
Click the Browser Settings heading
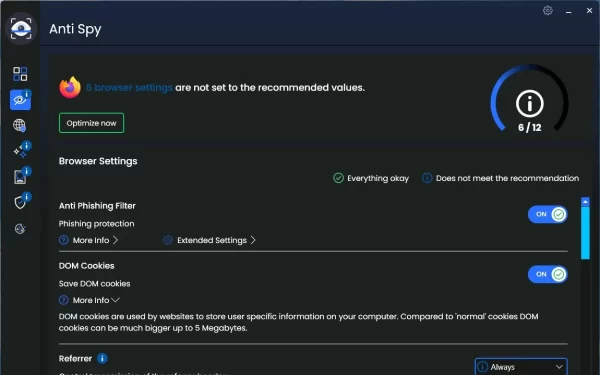[98, 161]
